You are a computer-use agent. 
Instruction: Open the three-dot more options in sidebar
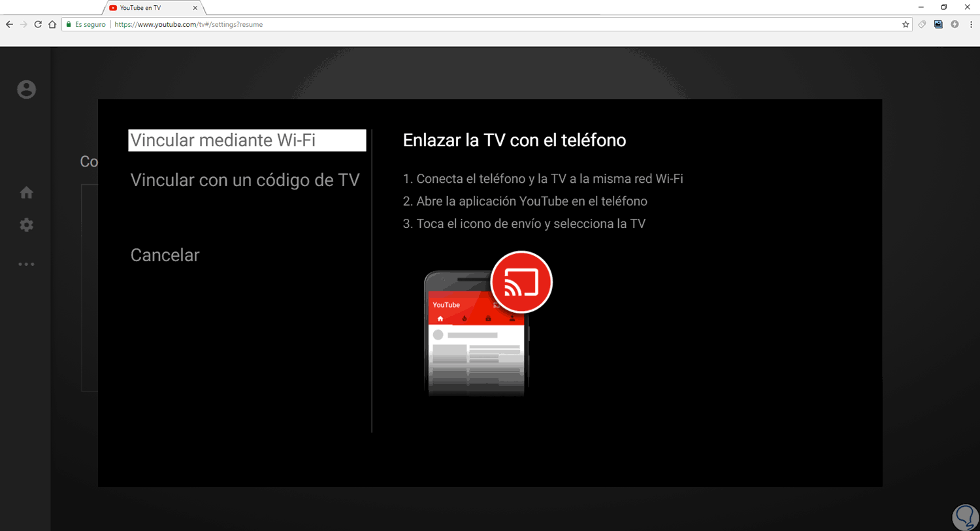point(26,264)
